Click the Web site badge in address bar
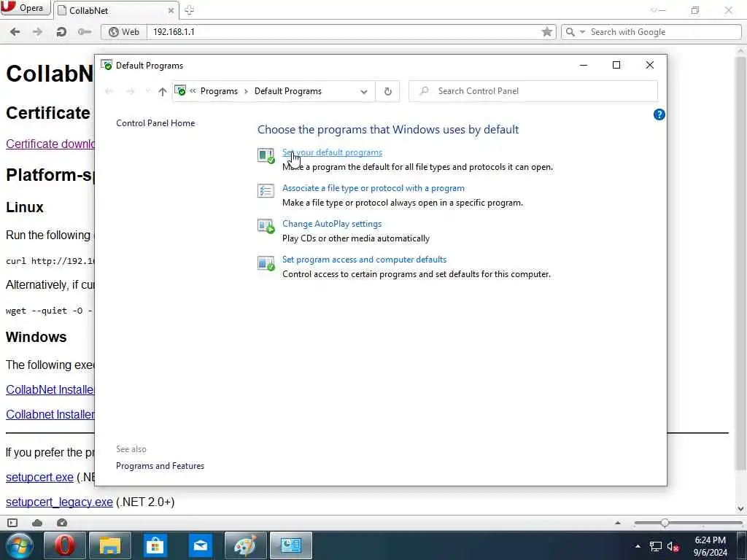This screenshot has height=560, width=747. pyautogui.click(x=124, y=32)
